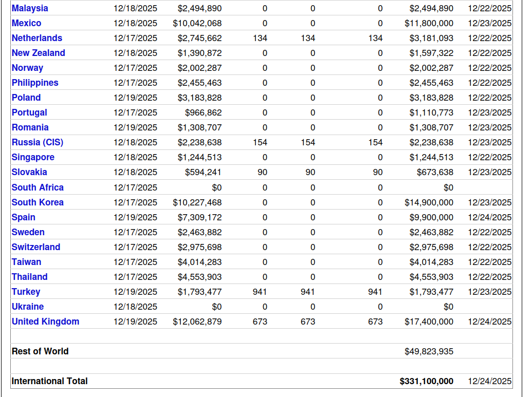Screen dimensions: 532x397
Task: Click New Zealand total $1,597,322
Action: (x=431, y=53)
